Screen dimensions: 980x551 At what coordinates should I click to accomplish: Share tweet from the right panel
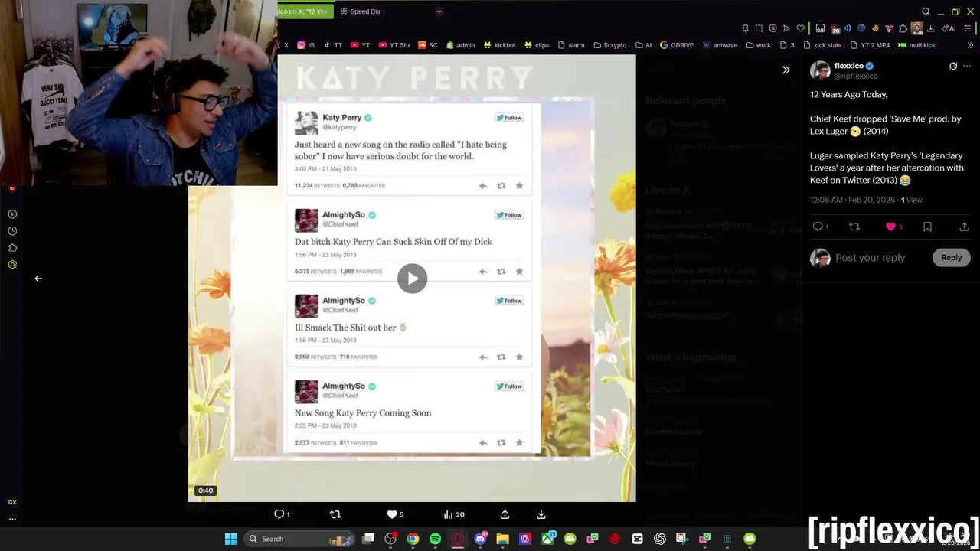(x=964, y=227)
